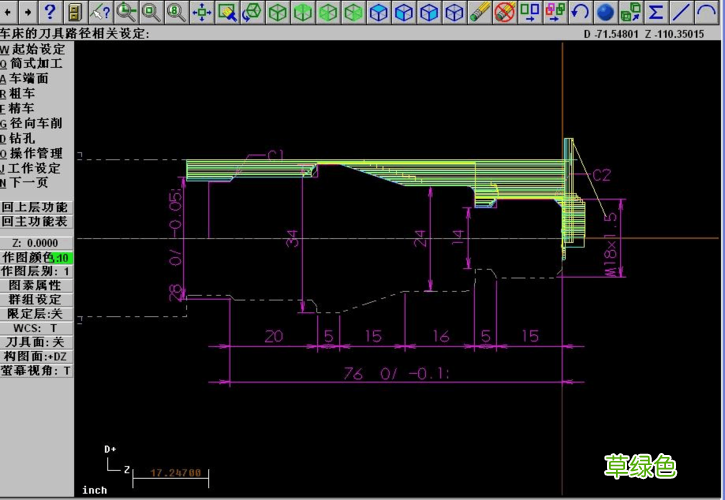Click the pencil eraser delete icon
Screen dimensions: 725x500
[479, 12]
